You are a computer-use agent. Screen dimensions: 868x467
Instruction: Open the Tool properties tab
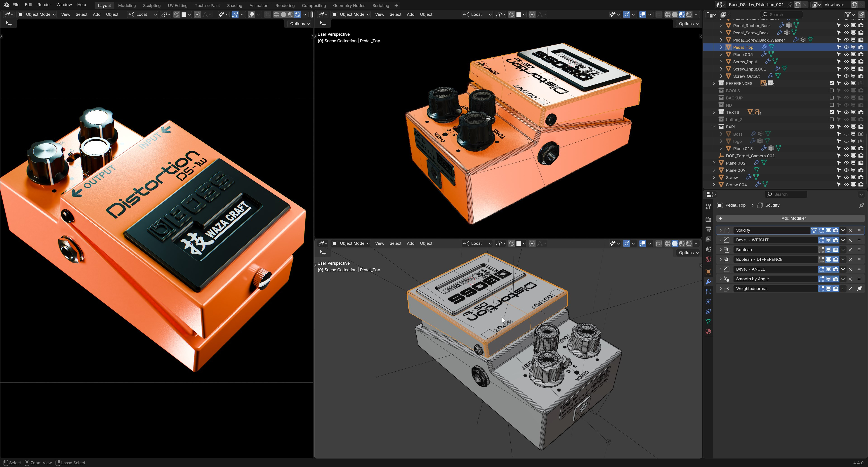(708, 207)
